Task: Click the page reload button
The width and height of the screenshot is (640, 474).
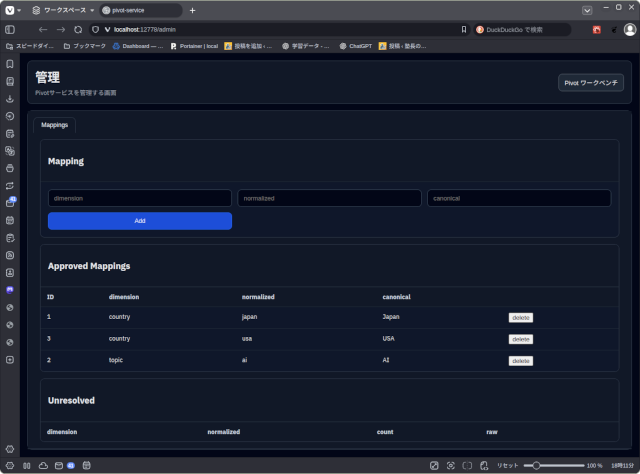Action: 78,29
